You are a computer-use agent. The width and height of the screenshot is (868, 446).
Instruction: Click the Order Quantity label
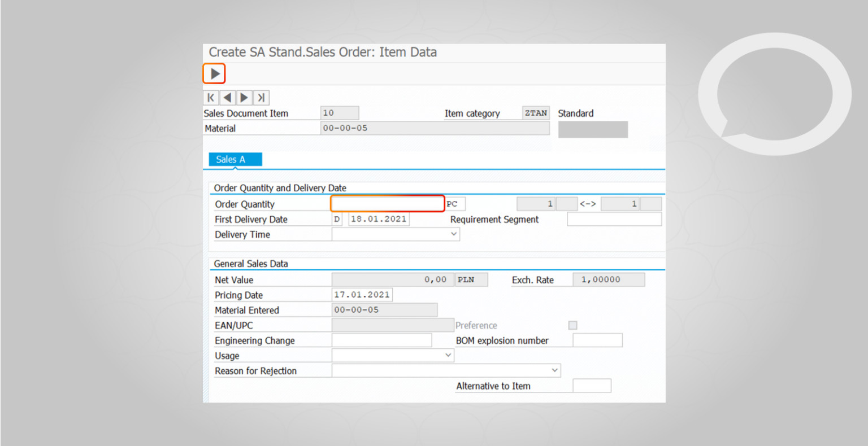click(245, 204)
